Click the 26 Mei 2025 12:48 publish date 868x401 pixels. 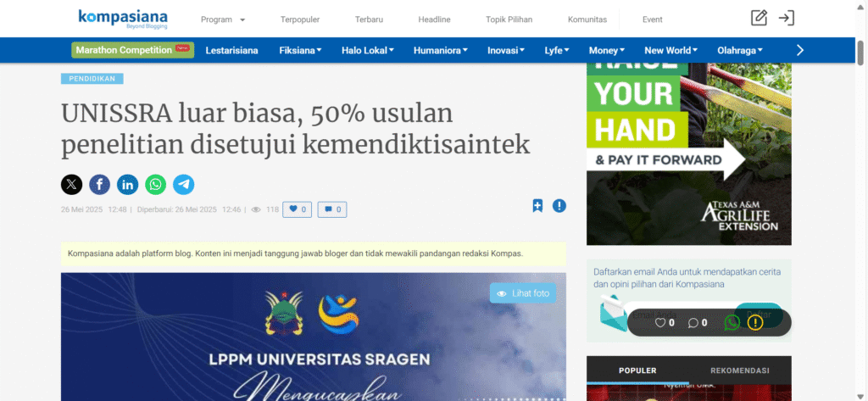pos(93,210)
